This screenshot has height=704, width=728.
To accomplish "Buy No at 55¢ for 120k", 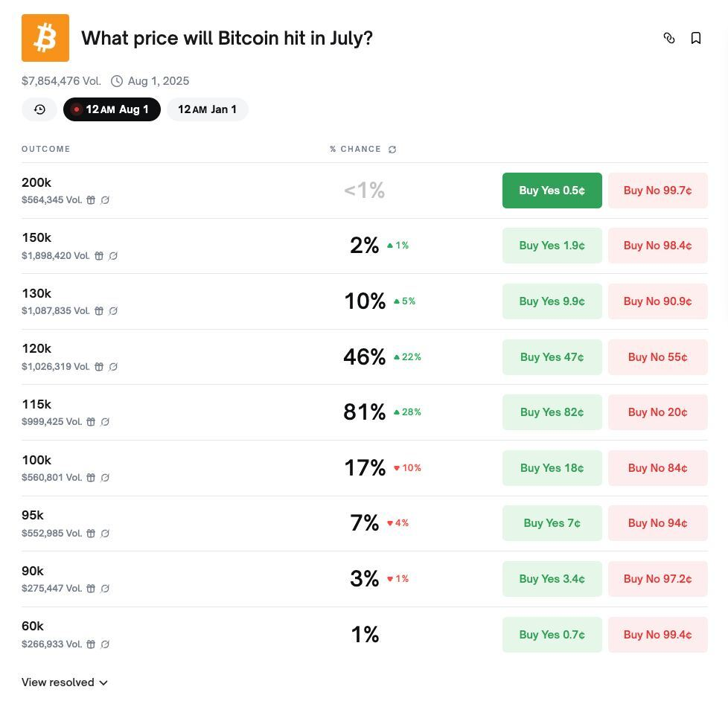I will coord(657,357).
